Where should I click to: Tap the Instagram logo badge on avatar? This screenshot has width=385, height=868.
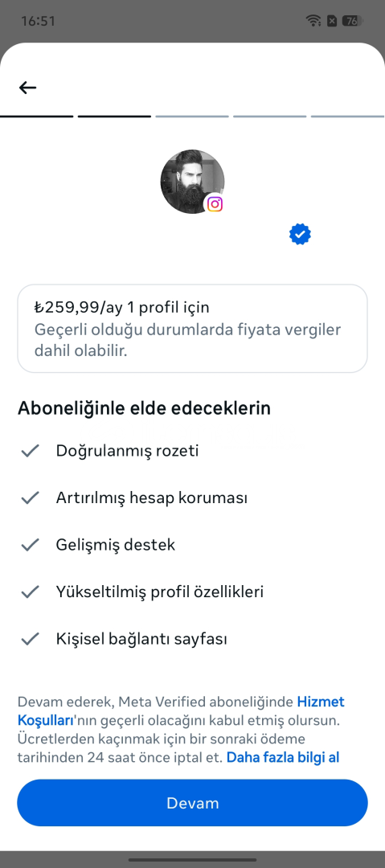[x=215, y=204]
